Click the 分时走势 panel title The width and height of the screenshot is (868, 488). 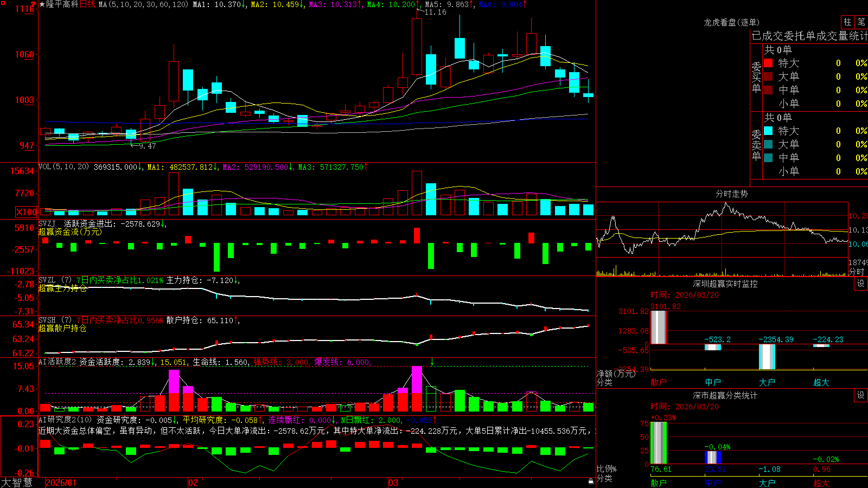(731, 194)
